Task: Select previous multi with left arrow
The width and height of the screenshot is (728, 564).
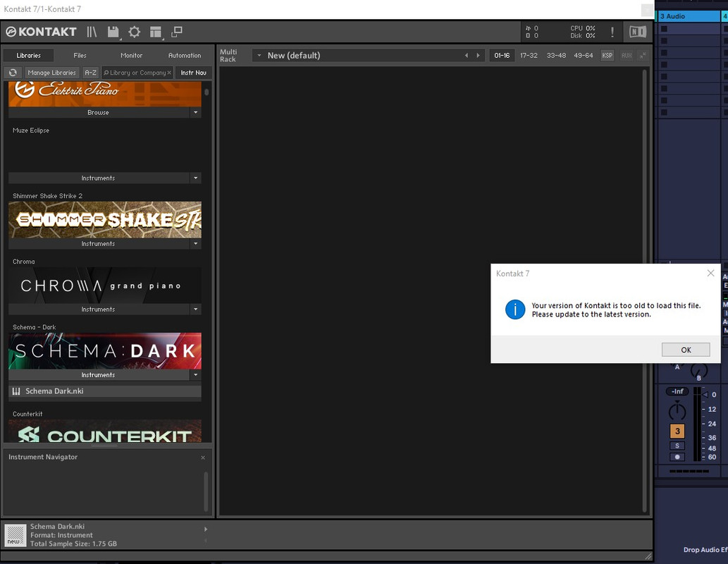Action: (x=467, y=55)
